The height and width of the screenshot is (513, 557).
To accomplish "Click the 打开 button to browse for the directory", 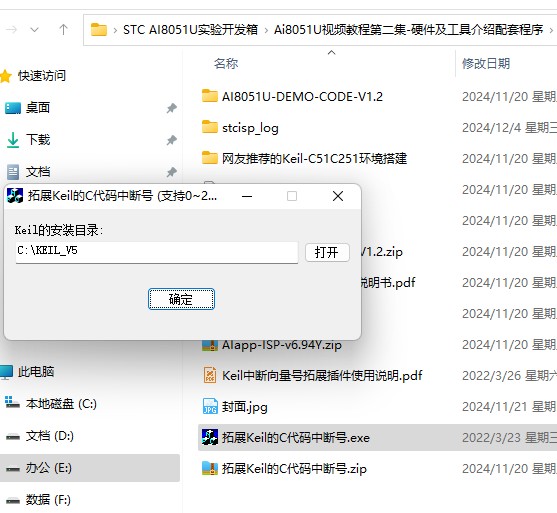I will pos(327,253).
